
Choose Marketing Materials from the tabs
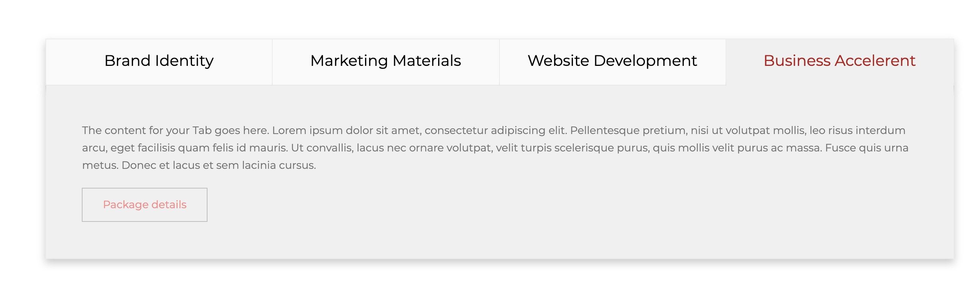click(x=385, y=61)
